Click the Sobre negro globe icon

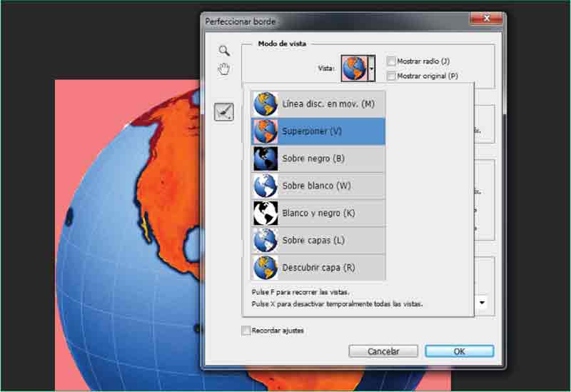266,159
